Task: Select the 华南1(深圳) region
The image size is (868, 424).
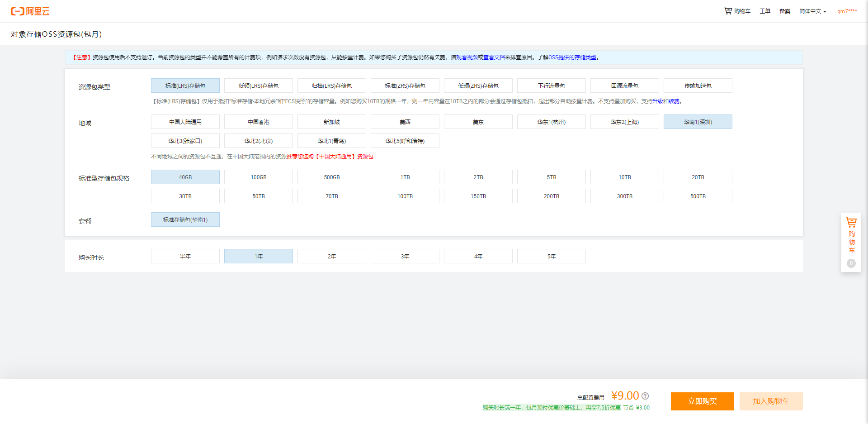Action: click(698, 122)
